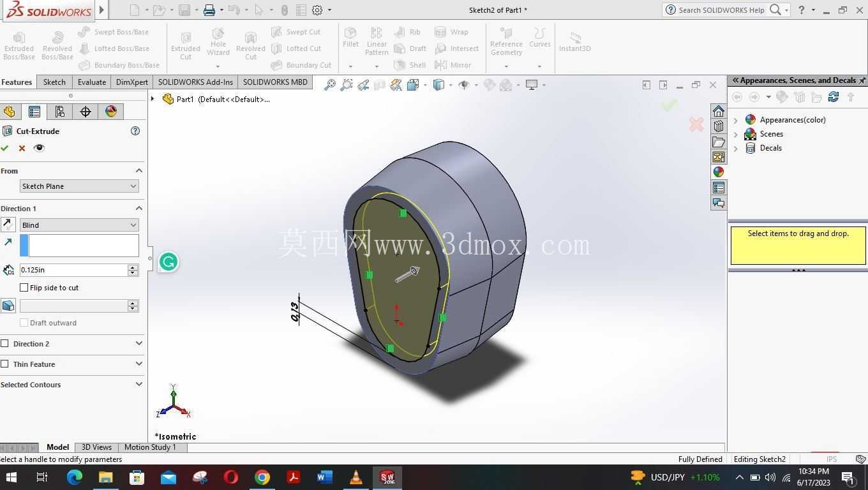The height and width of the screenshot is (490, 868).
Task: Open Windows Start menu
Action: (11, 477)
